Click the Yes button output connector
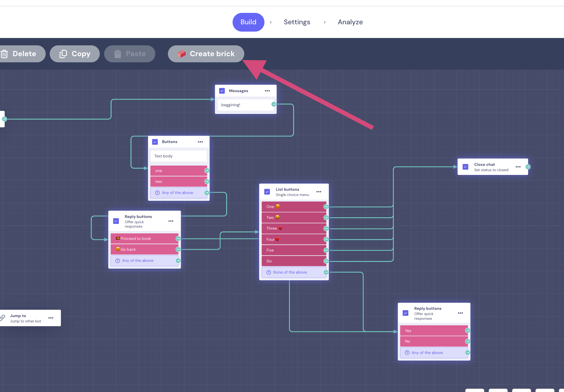The height and width of the screenshot is (392, 564). pyautogui.click(x=468, y=331)
